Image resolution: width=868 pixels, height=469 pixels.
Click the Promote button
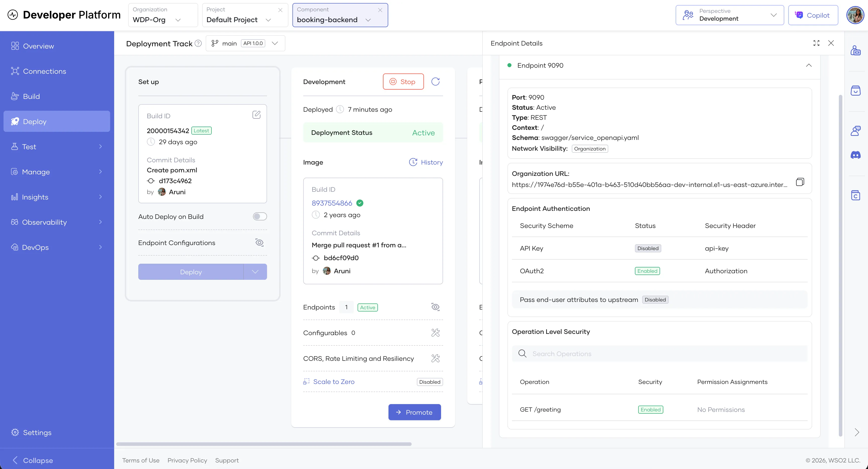click(414, 412)
